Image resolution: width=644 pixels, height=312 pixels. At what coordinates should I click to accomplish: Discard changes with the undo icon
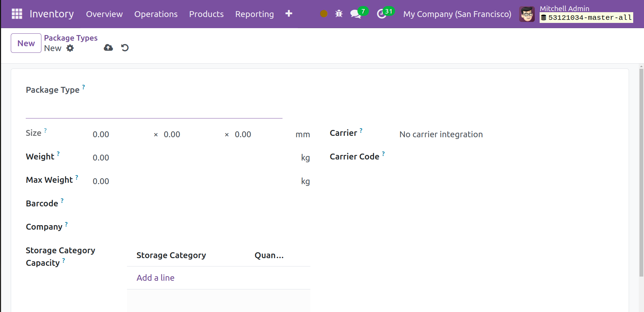click(125, 48)
